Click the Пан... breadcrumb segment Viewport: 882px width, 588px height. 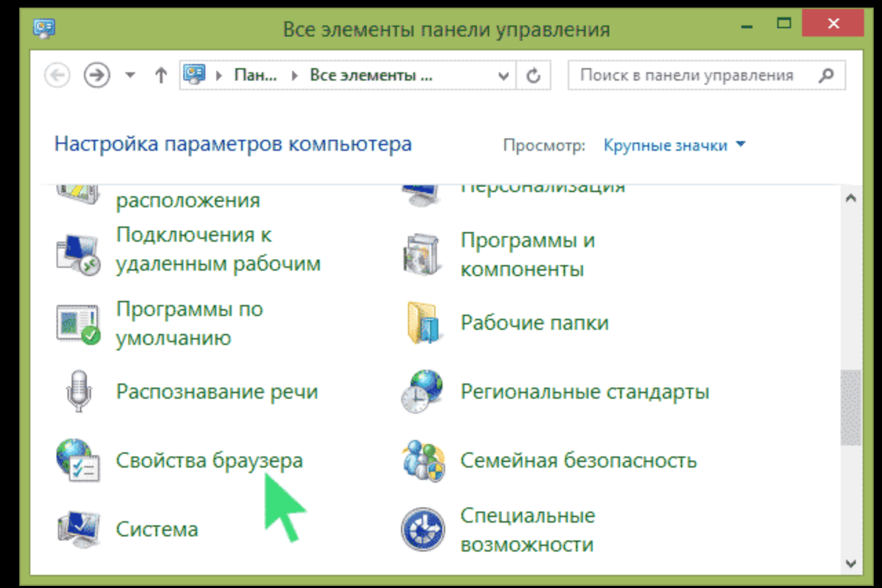coord(255,75)
